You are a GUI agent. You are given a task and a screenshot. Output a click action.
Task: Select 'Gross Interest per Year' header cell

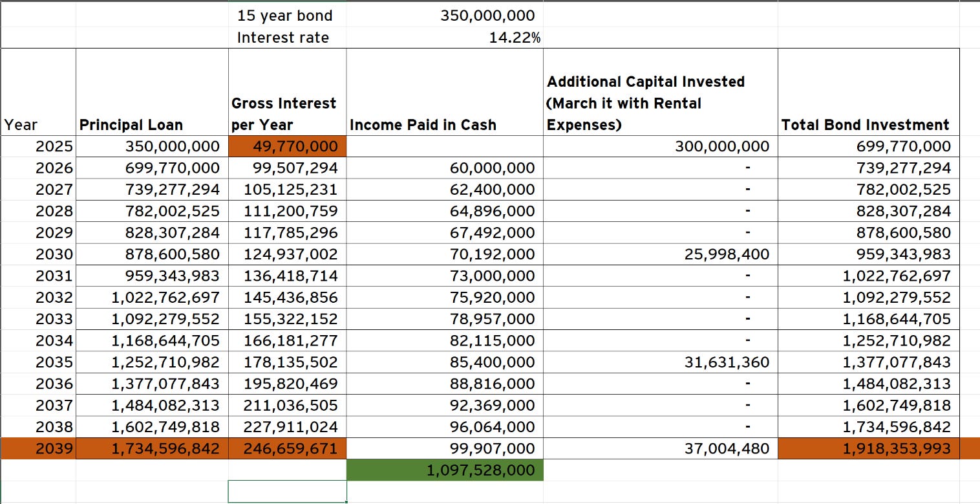[287, 92]
